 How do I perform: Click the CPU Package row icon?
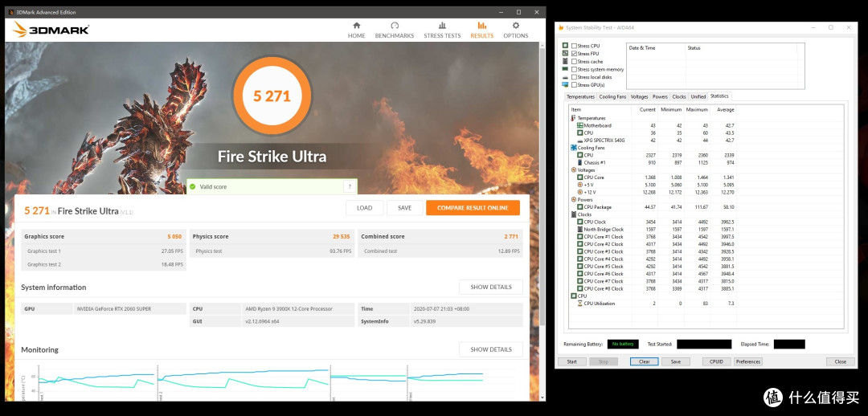[579, 207]
